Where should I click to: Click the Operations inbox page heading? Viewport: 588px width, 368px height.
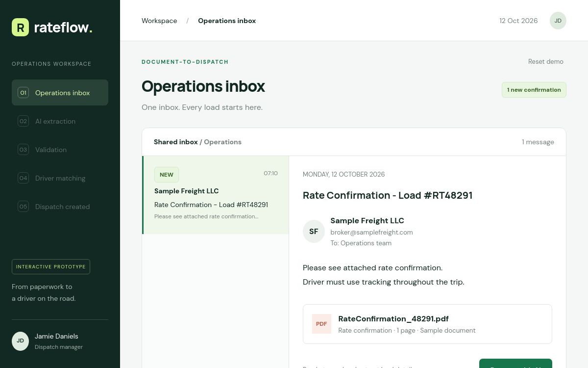tap(203, 86)
